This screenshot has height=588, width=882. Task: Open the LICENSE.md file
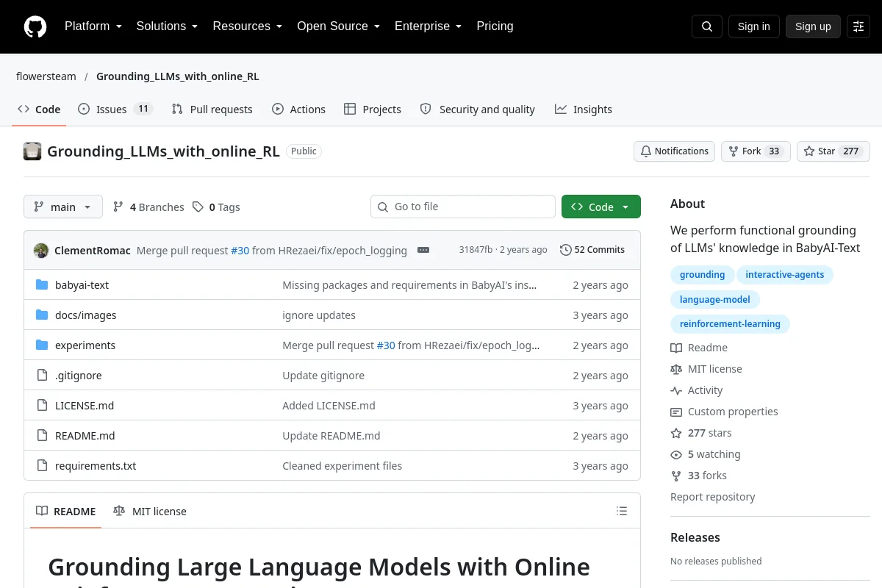(x=85, y=406)
